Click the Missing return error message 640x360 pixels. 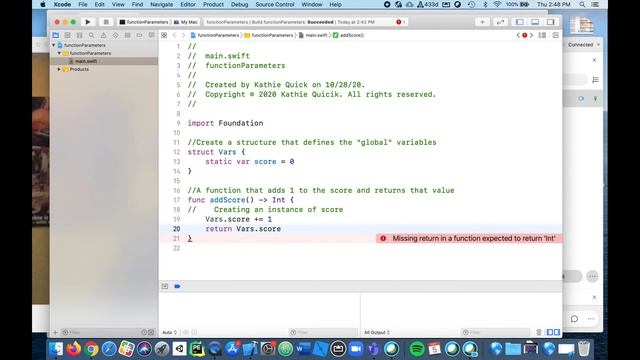pyautogui.click(x=473, y=238)
